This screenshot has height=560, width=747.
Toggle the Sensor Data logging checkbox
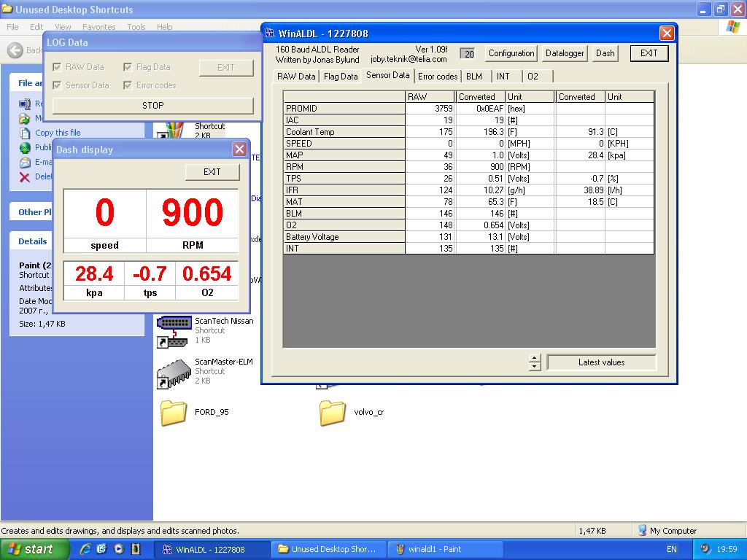(57, 85)
